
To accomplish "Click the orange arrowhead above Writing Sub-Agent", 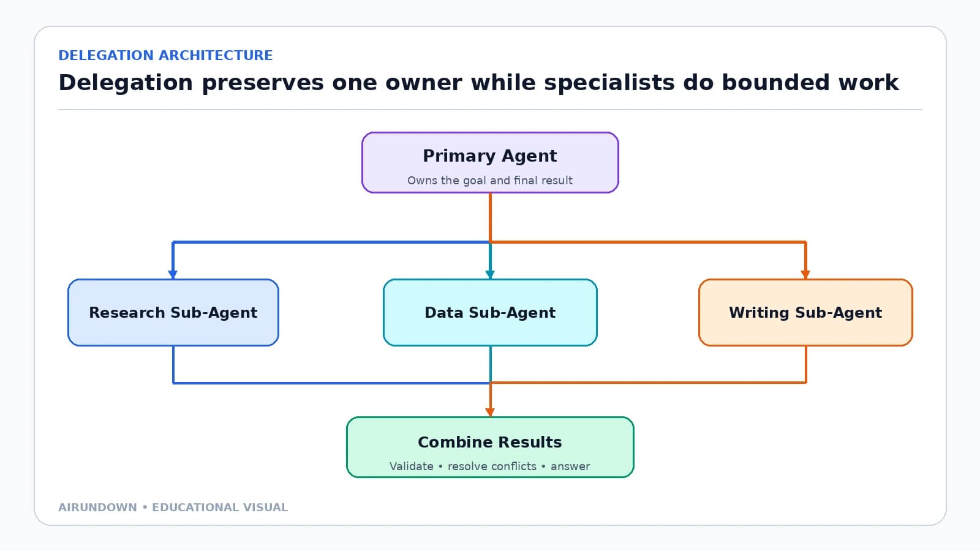I will tap(805, 275).
